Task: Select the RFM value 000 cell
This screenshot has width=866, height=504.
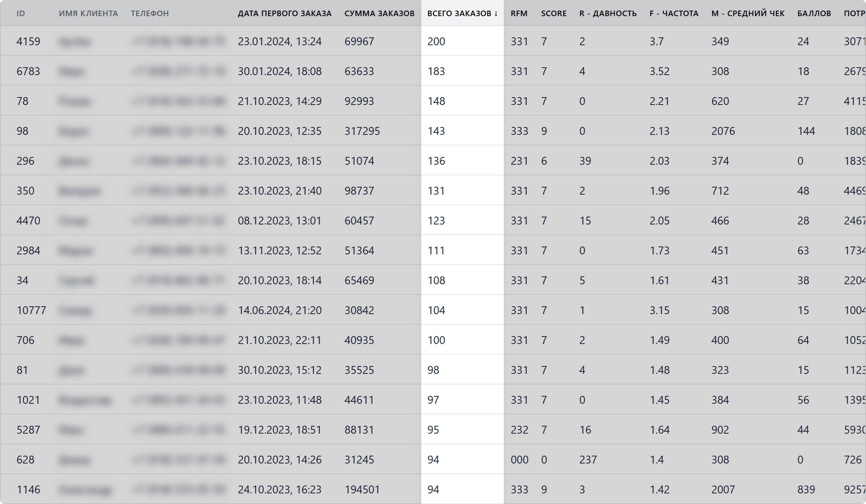Action: pyautogui.click(x=519, y=460)
